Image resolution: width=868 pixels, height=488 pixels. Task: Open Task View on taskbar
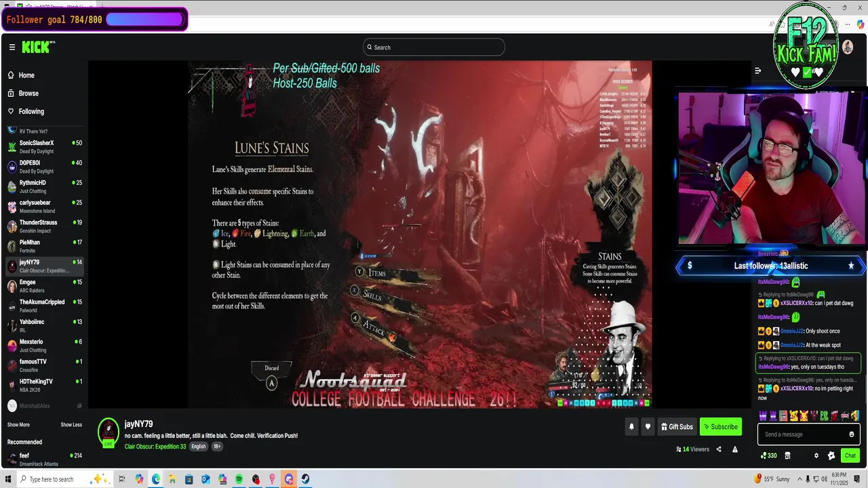coord(122,479)
